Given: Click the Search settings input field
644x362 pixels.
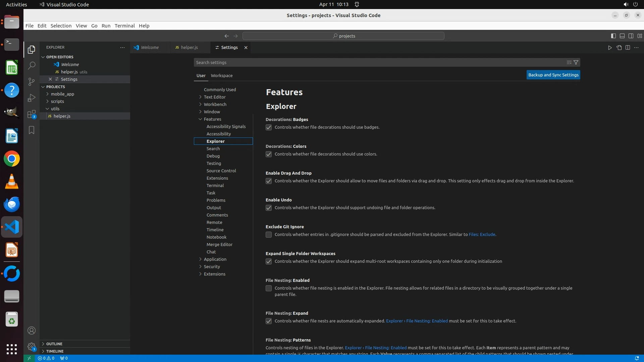Looking at the screenshot, I should coord(379,62).
